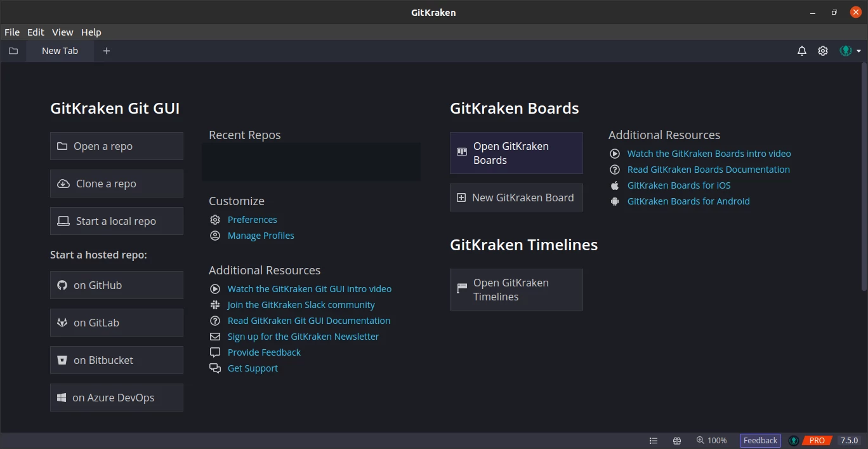The height and width of the screenshot is (449, 868).
Task: Click the Clone a repo button
Action: point(117,184)
